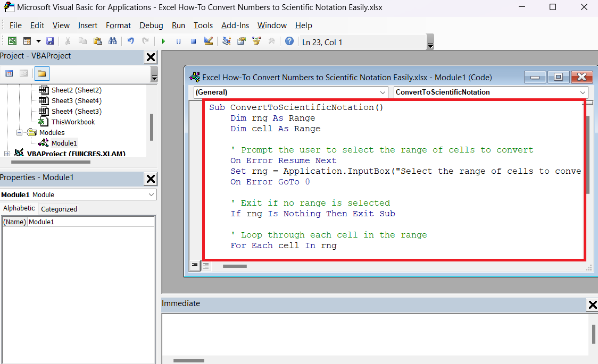Click the Project tree vertical scrollbar

152,127
